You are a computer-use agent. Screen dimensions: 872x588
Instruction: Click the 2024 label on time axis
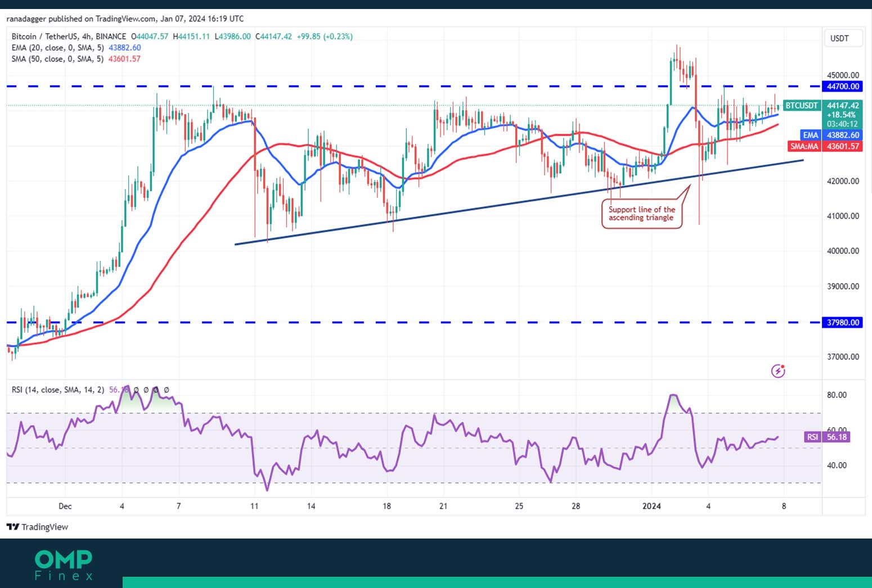click(x=651, y=506)
